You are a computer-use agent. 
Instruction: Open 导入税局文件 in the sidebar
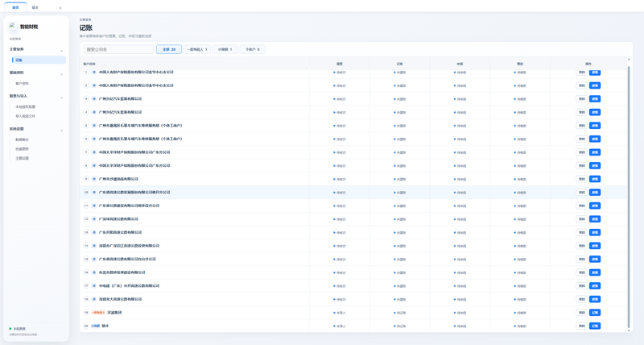pyautogui.click(x=26, y=116)
